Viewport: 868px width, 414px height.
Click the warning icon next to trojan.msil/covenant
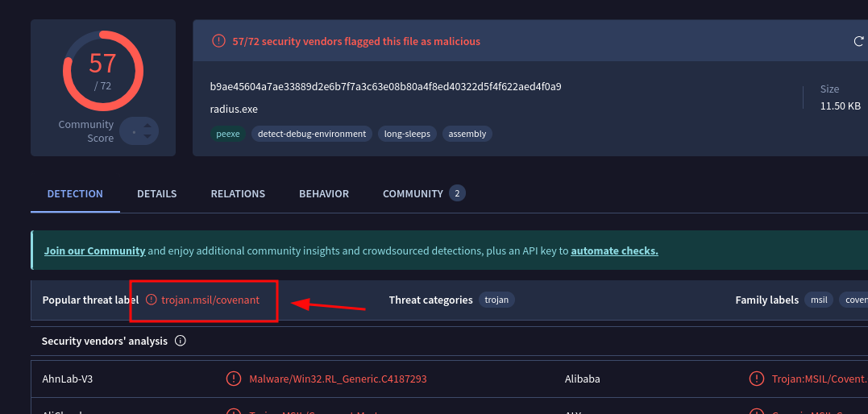[152, 300]
